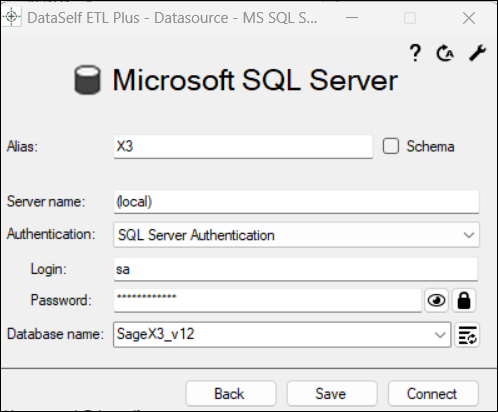Show password with the eye icon
The image size is (498, 412).
pyautogui.click(x=436, y=301)
